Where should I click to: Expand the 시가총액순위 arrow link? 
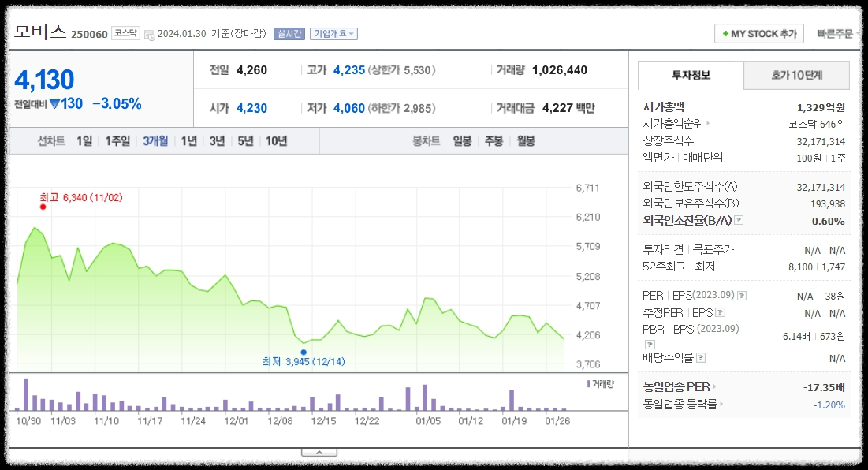[708, 124]
